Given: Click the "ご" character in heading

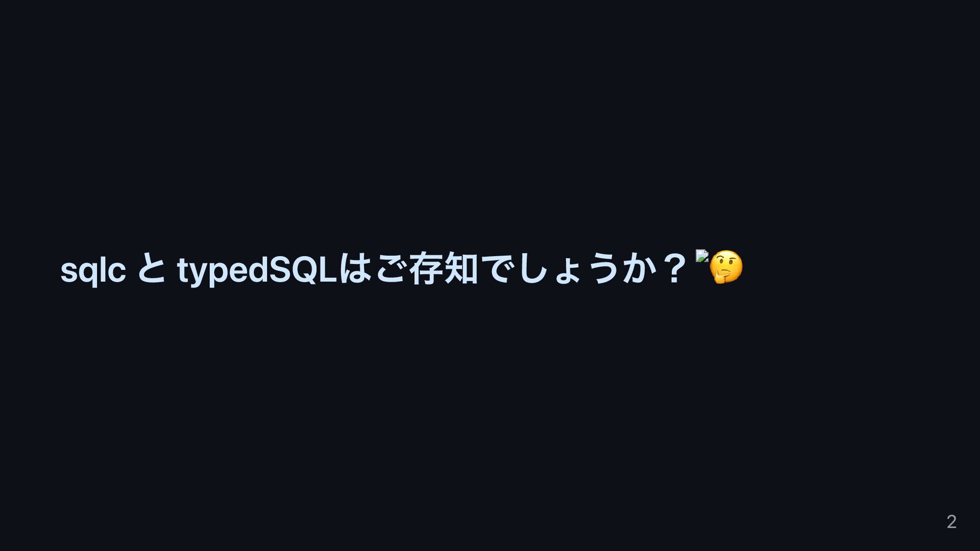Looking at the screenshot, I should pos(391,269).
